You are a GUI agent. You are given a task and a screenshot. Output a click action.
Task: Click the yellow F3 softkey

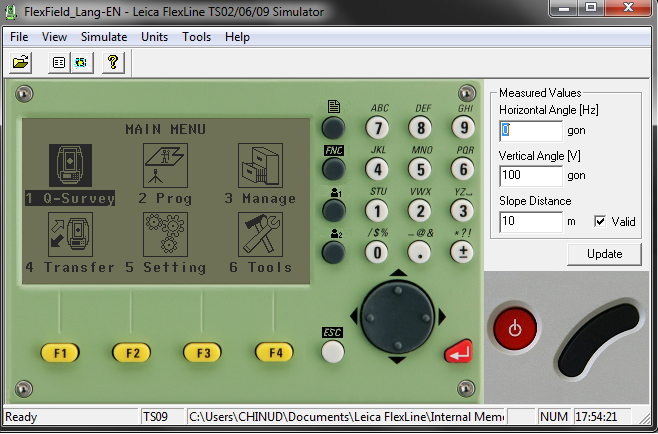point(203,353)
